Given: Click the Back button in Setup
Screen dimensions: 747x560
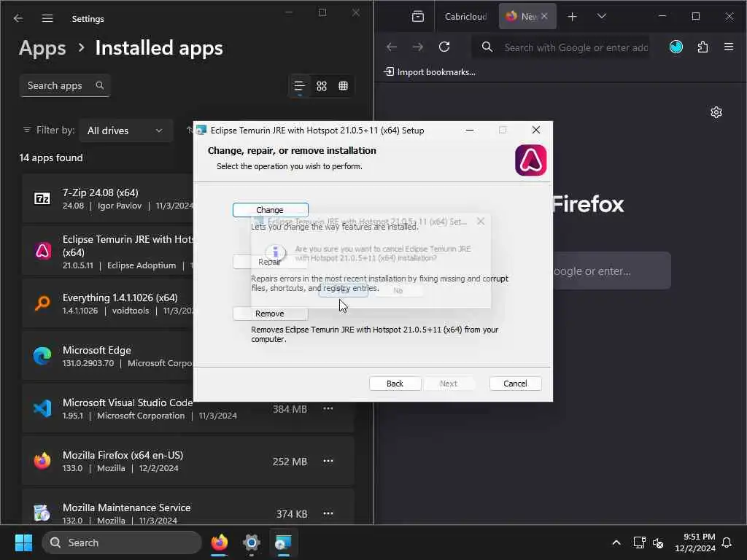Looking at the screenshot, I should click(x=395, y=384).
